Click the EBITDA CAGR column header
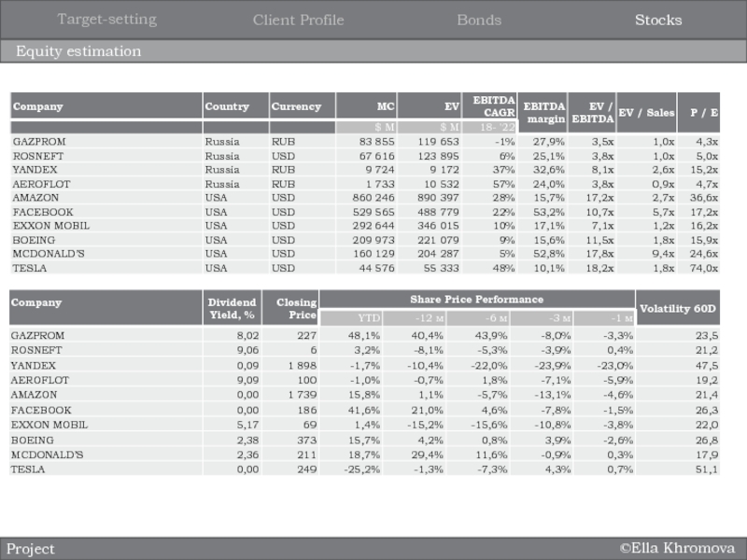747x560 pixels. pyautogui.click(x=494, y=106)
